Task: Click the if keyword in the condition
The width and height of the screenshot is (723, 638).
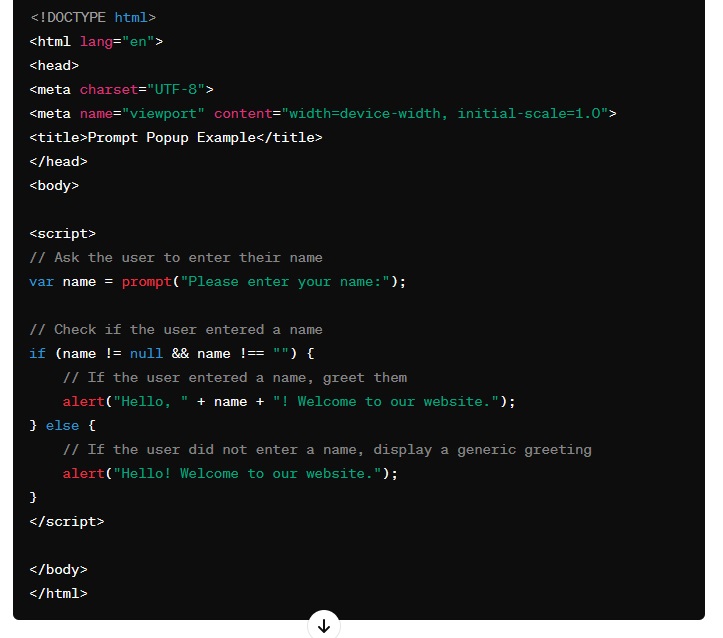Action: click(x=37, y=353)
